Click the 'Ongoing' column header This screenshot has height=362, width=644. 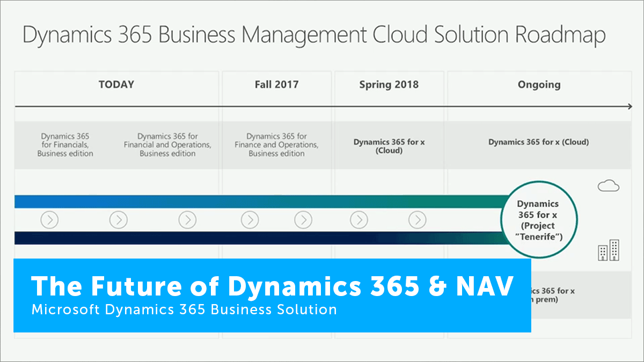tap(539, 84)
